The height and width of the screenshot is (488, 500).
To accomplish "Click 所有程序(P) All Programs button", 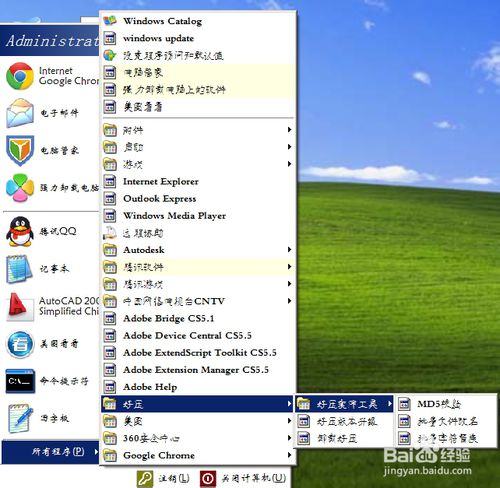I will 51,452.
